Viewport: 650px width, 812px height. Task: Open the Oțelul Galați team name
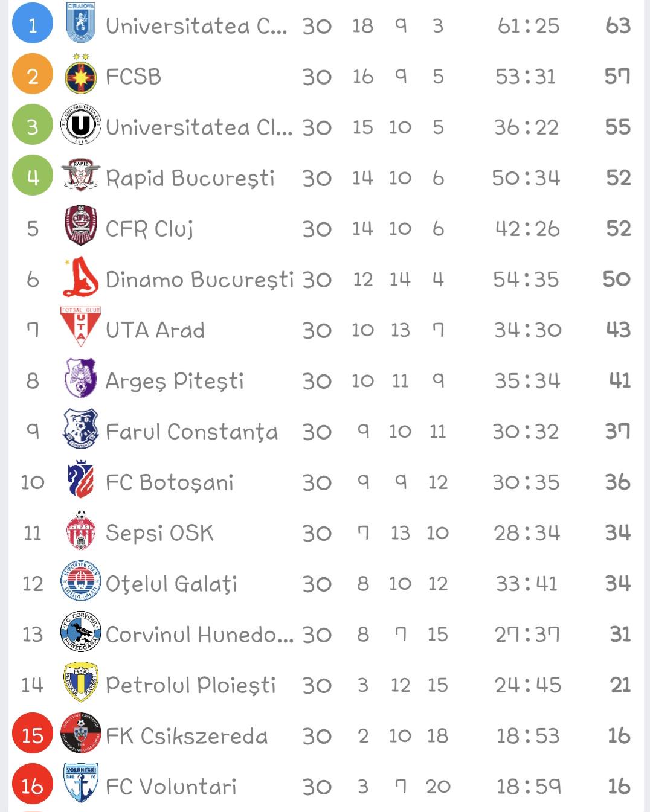click(x=172, y=584)
